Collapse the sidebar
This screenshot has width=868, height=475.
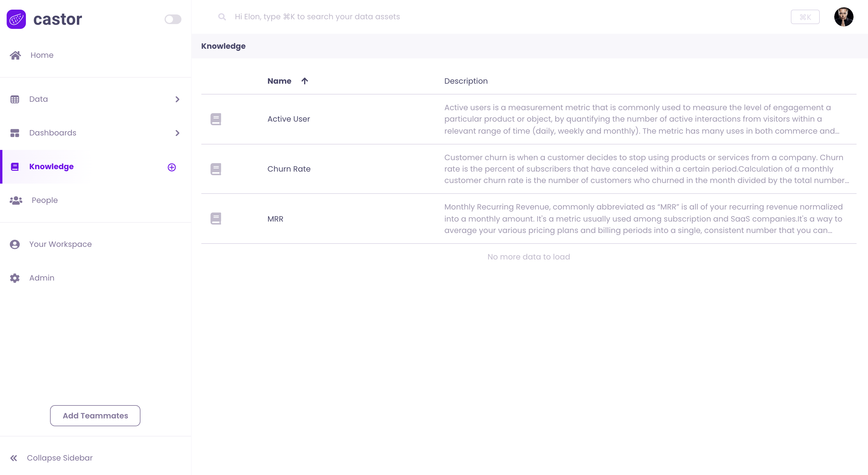(x=51, y=458)
